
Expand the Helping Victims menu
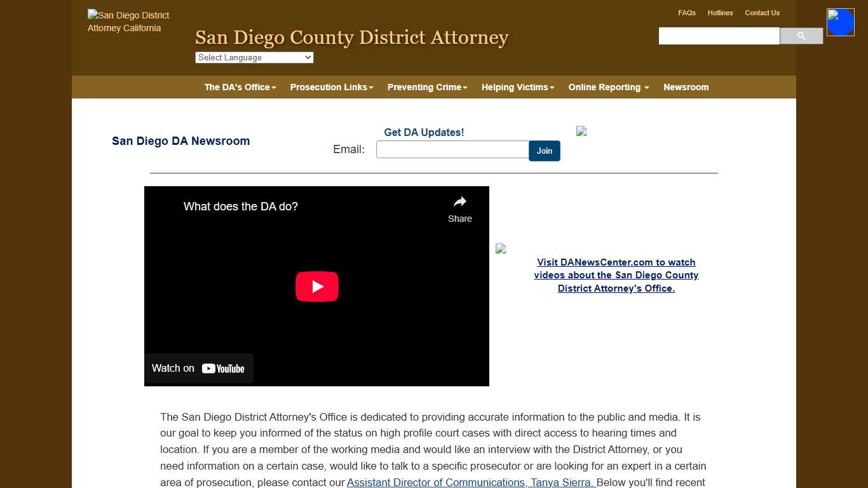tap(517, 87)
